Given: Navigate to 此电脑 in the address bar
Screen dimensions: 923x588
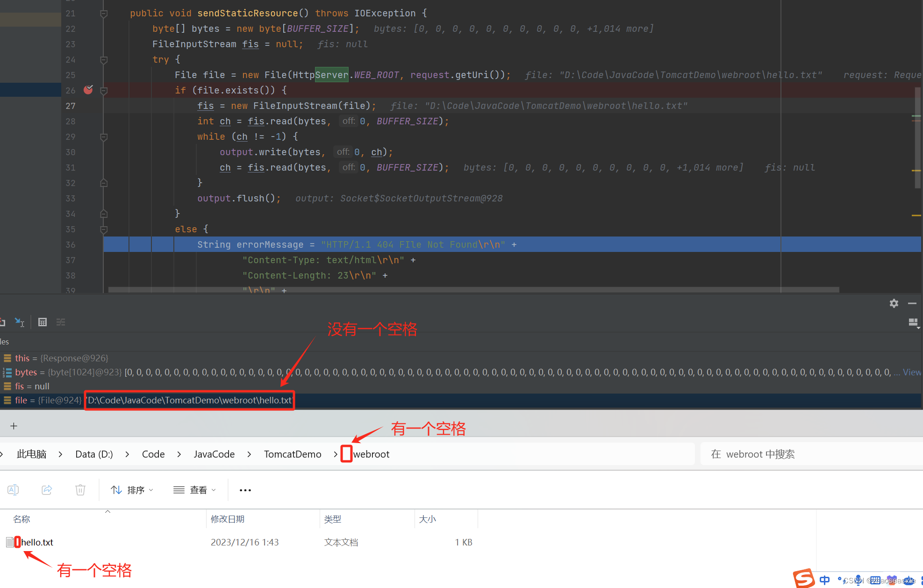Looking at the screenshot, I should pos(32,454).
